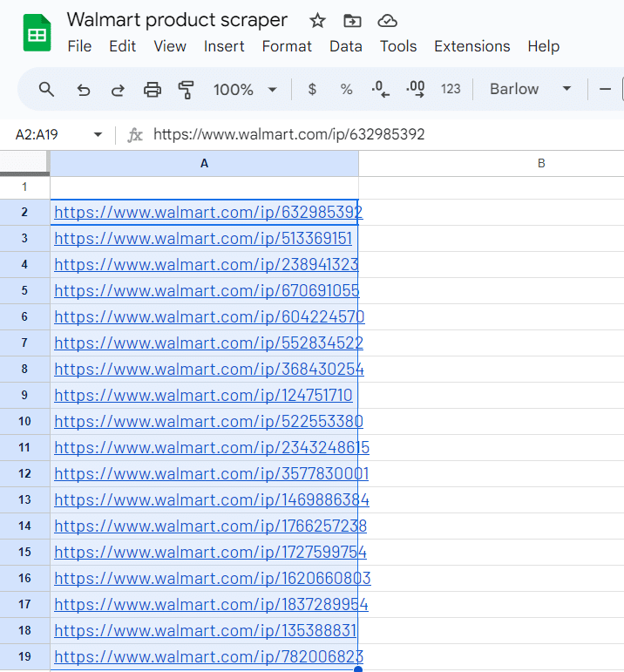Viewport: 624px width, 672px height.
Task: Apply percent format to selection
Action: click(346, 89)
